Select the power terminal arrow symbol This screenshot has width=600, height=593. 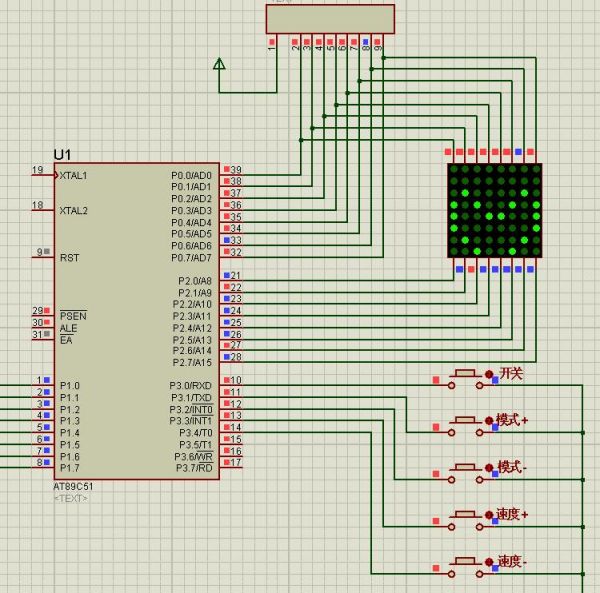click(219, 65)
